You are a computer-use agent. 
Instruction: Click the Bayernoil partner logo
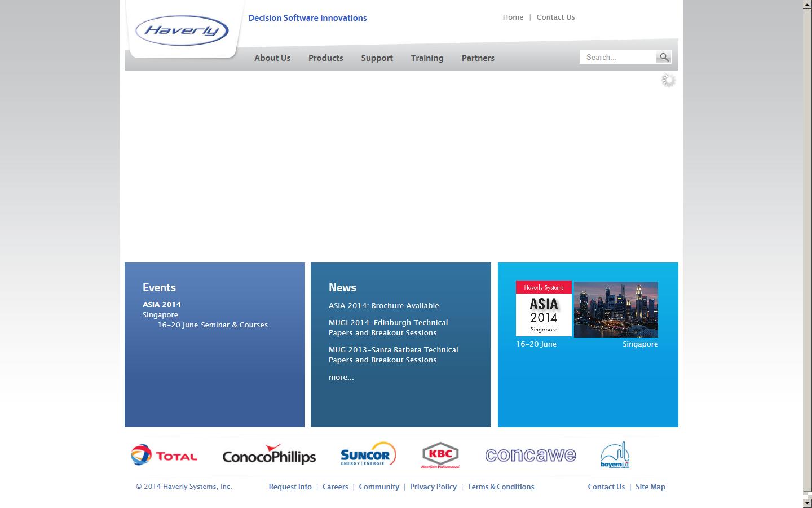point(616,454)
